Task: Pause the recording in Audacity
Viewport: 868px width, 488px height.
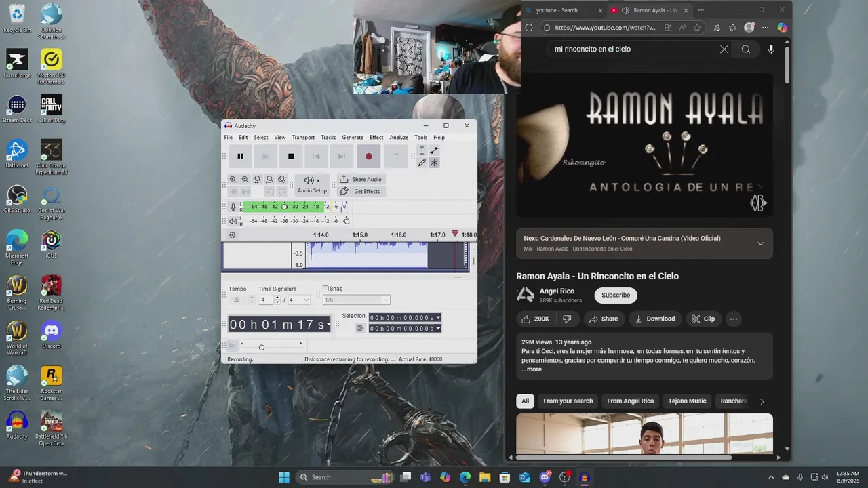Action: (x=240, y=157)
